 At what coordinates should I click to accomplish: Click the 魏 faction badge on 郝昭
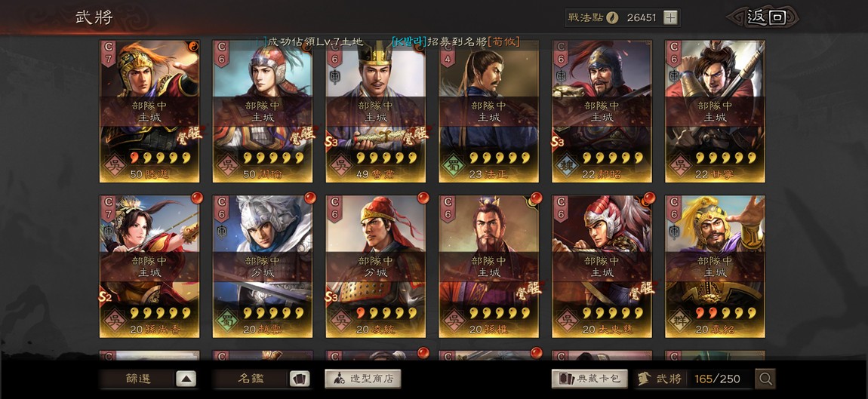pos(567,165)
